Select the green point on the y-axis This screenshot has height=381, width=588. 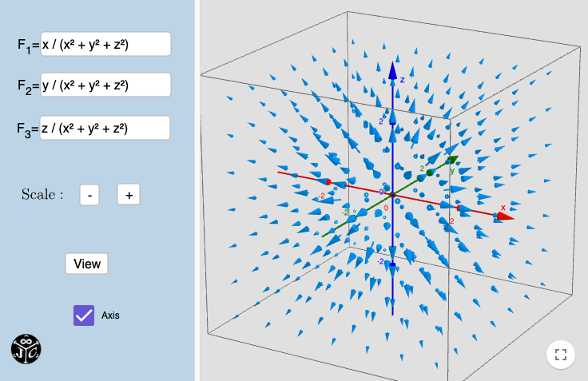click(x=430, y=173)
